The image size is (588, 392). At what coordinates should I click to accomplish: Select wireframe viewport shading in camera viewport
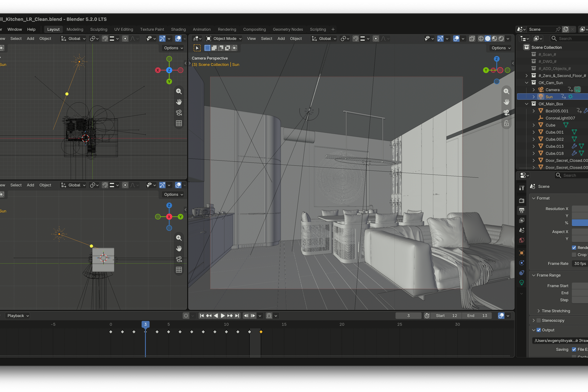point(481,39)
